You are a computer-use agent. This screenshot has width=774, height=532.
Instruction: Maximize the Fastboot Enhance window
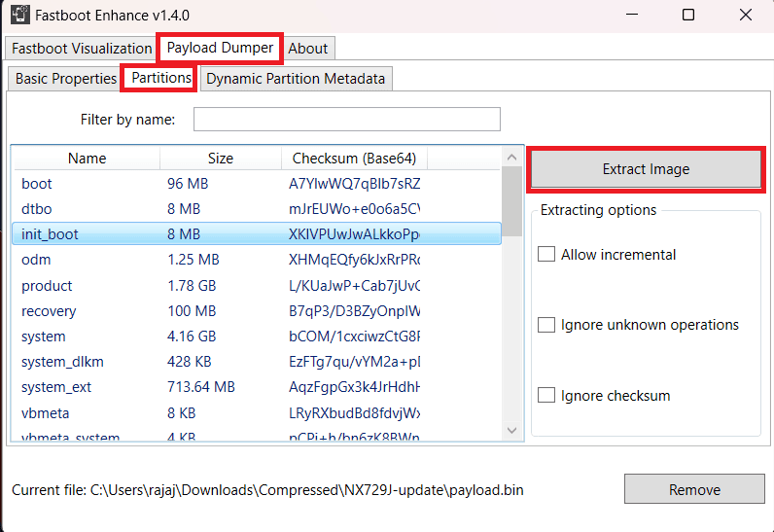coord(688,15)
